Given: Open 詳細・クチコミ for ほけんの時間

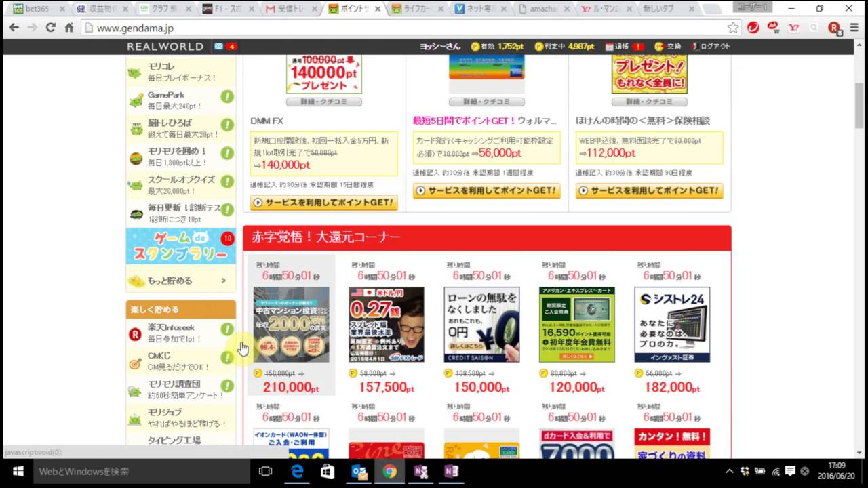Looking at the screenshot, I should tap(650, 102).
